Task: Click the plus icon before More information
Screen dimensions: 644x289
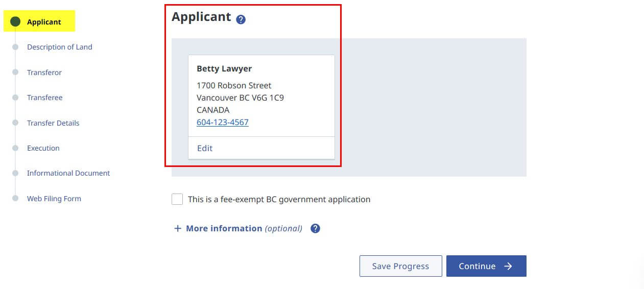Action: [178, 228]
